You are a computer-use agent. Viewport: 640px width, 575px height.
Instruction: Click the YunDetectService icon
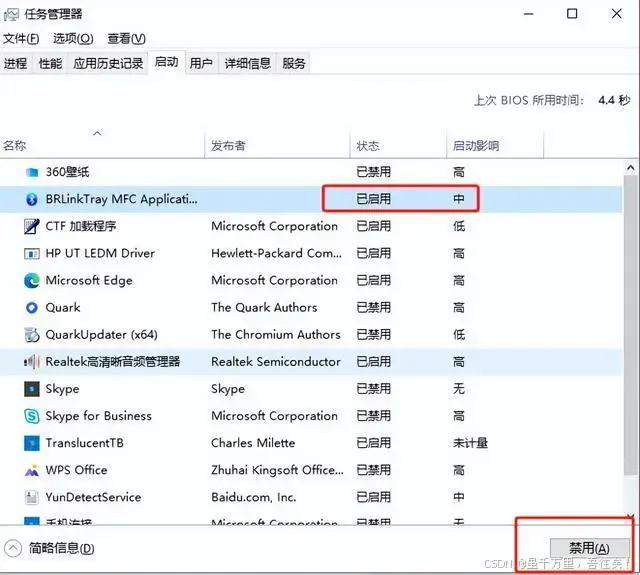(32, 497)
